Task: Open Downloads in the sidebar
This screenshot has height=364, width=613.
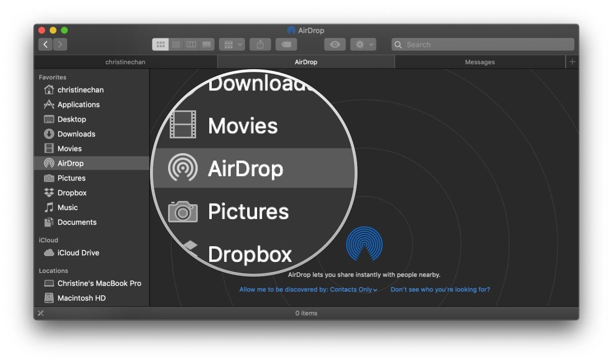Action: [x=91, y=134]
